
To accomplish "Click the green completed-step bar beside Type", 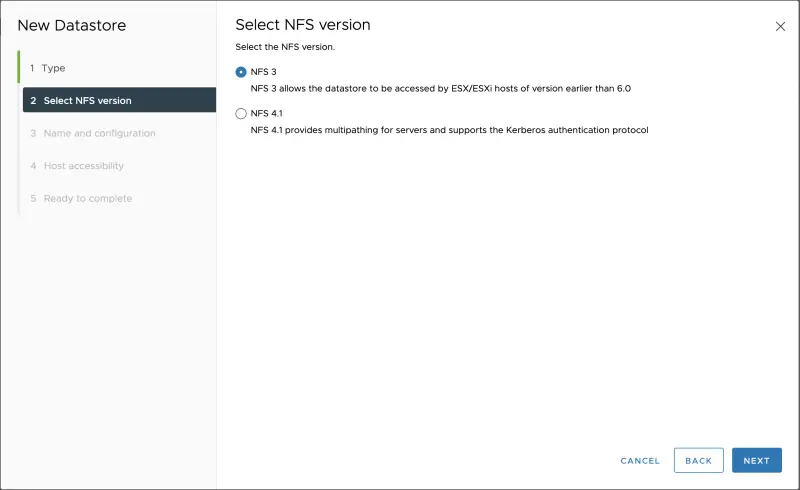I will pyautogui.click(x=18, y=68).
